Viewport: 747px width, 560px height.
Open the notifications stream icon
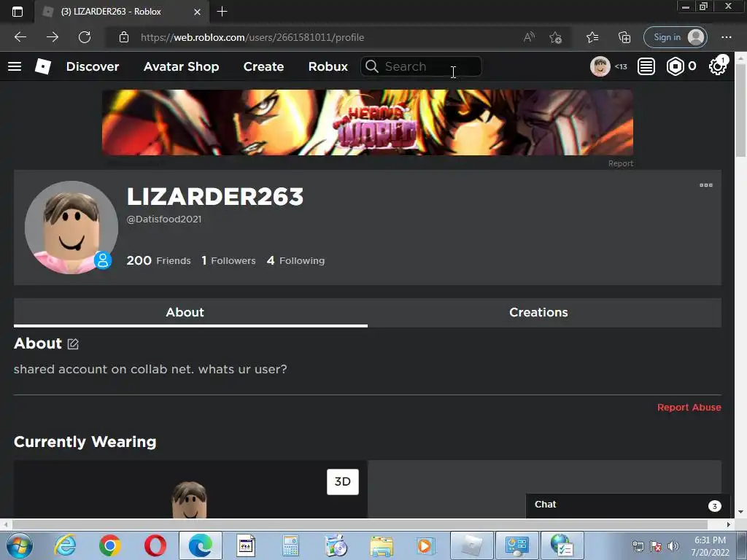tap(646, 66)
